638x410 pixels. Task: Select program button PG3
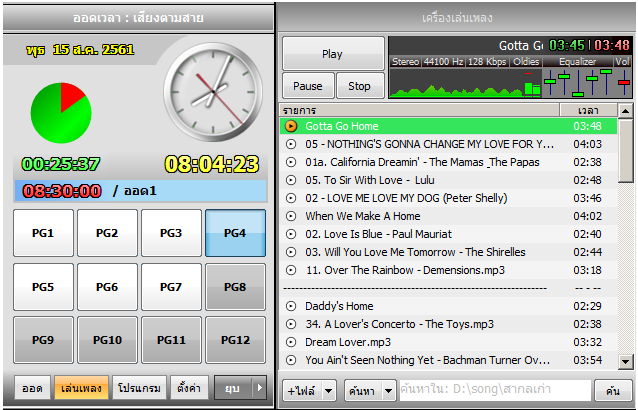pos(171,233)
